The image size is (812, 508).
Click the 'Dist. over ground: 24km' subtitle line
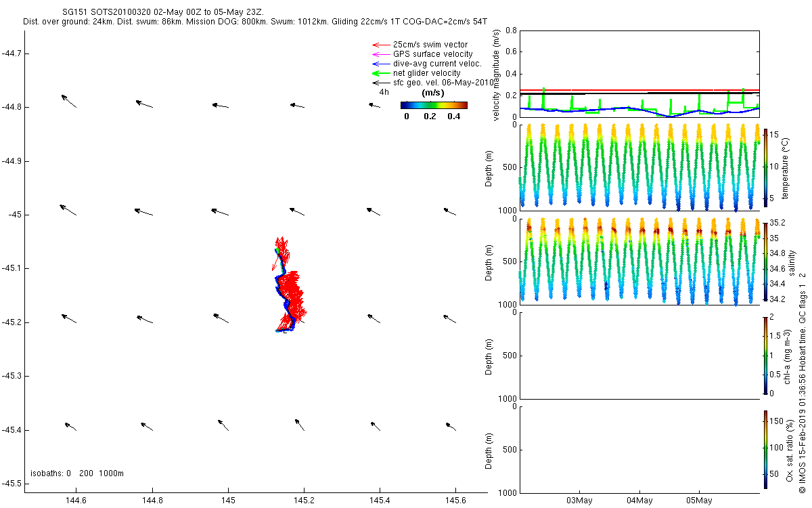pos(255,22)
